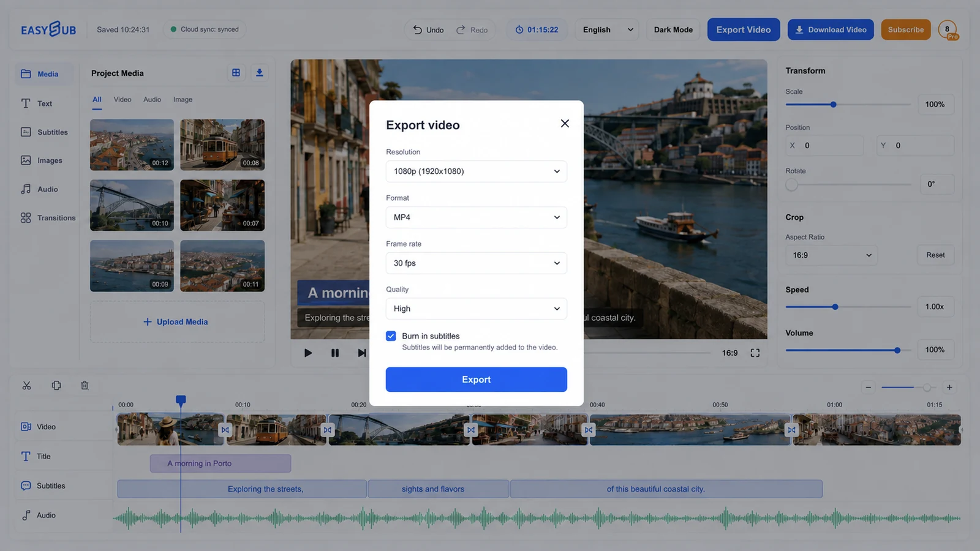This screenshot has height=551, width=980.
Task: Click the Volume slider handle
Action: coord(897,350)
